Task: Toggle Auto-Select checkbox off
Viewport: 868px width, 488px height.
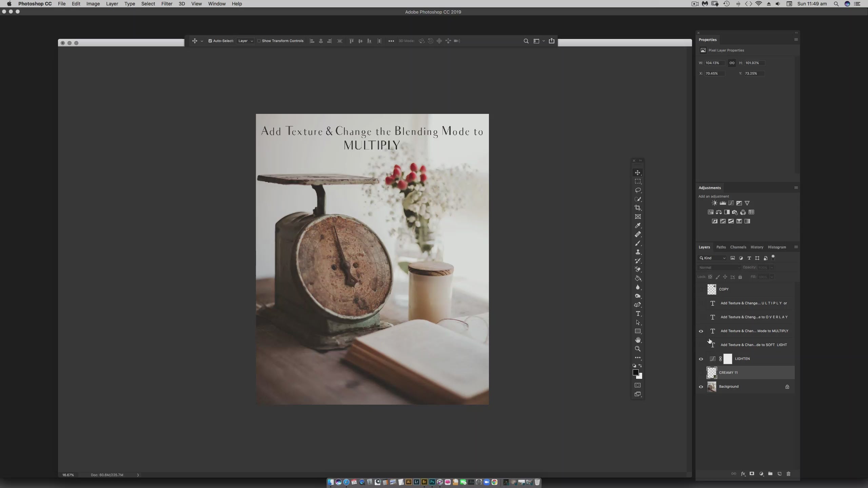Action: pyautogui.click(x=210, y=41)
